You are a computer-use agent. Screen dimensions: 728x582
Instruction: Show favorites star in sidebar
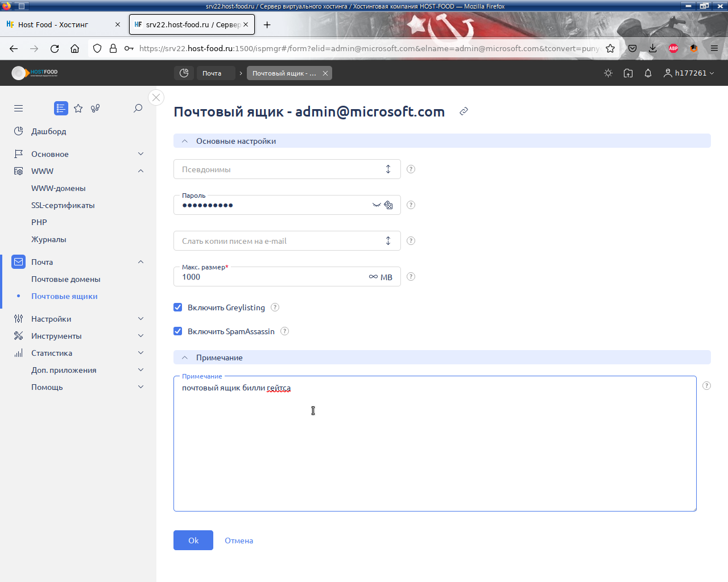click(x=78, y=108)
